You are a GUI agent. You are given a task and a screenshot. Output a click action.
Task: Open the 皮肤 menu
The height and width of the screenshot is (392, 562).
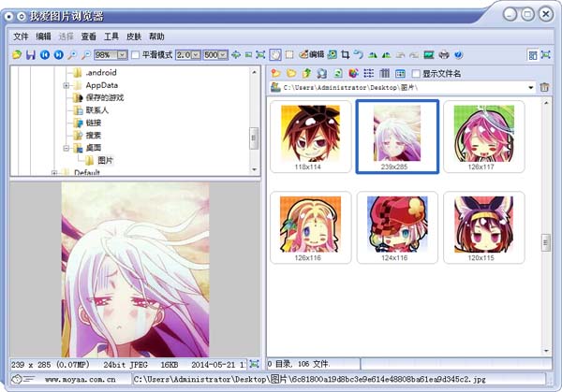[134, 36]
